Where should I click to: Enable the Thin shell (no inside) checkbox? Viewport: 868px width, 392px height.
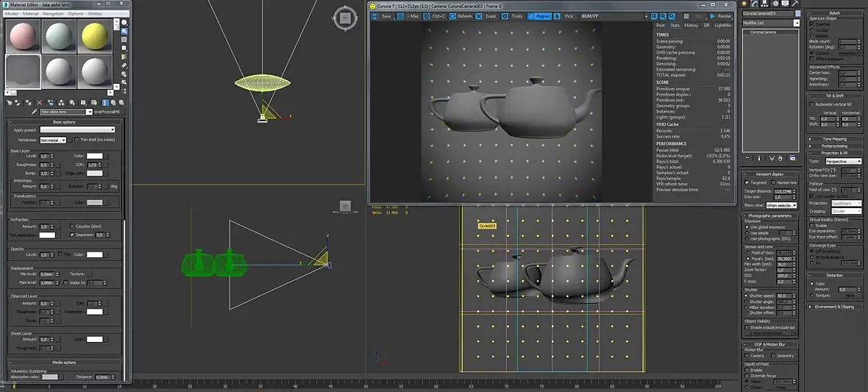(x=76, y=140)
